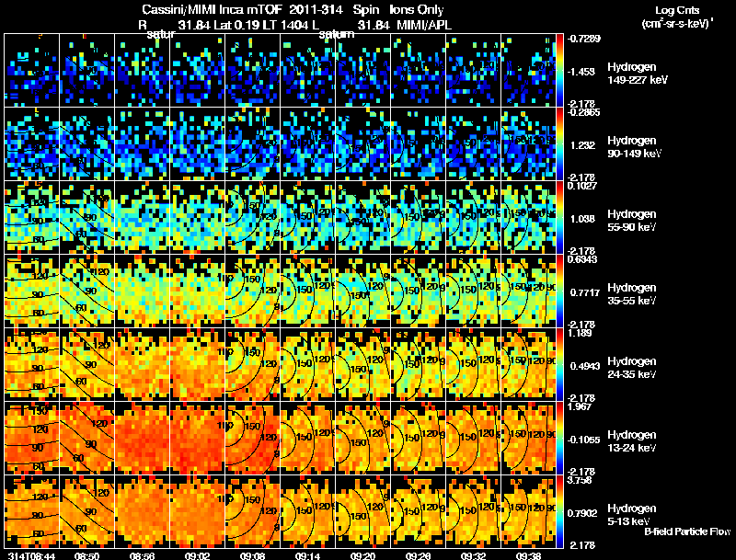Select the 'Hydrogen 35-55 keV' row label
This screenshot has height=560, width=736.
tap(632, 294)
